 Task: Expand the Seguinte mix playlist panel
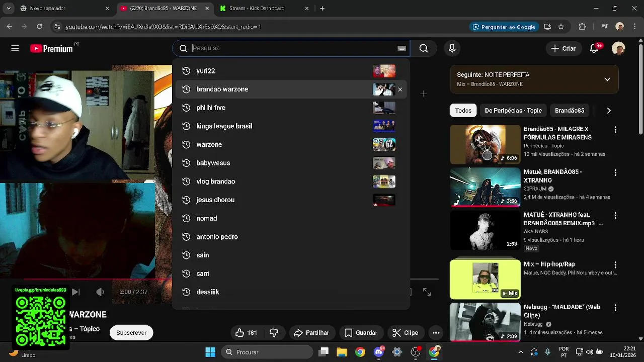pos(607,79)
